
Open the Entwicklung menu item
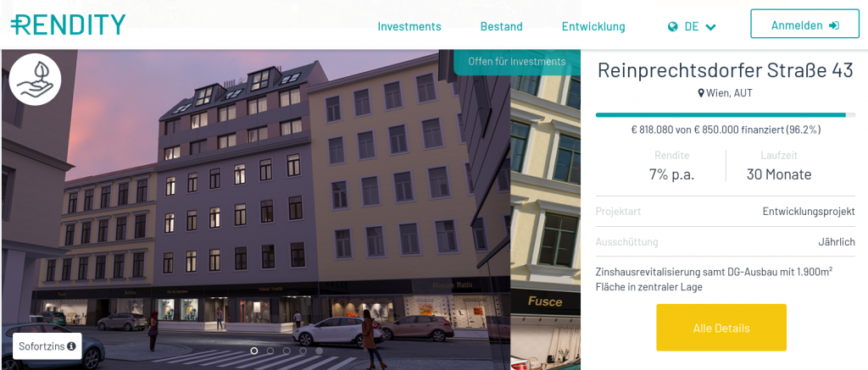point(593,26)
